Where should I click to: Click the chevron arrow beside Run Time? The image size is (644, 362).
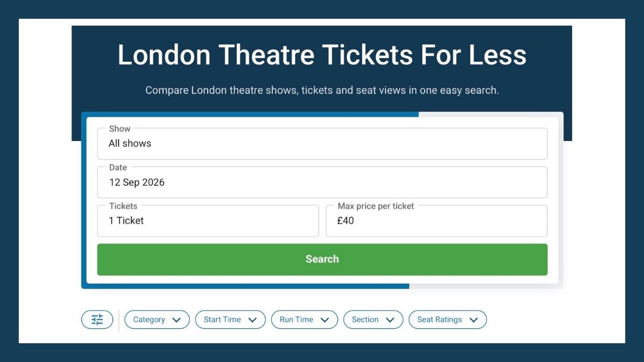pos(325,320)
